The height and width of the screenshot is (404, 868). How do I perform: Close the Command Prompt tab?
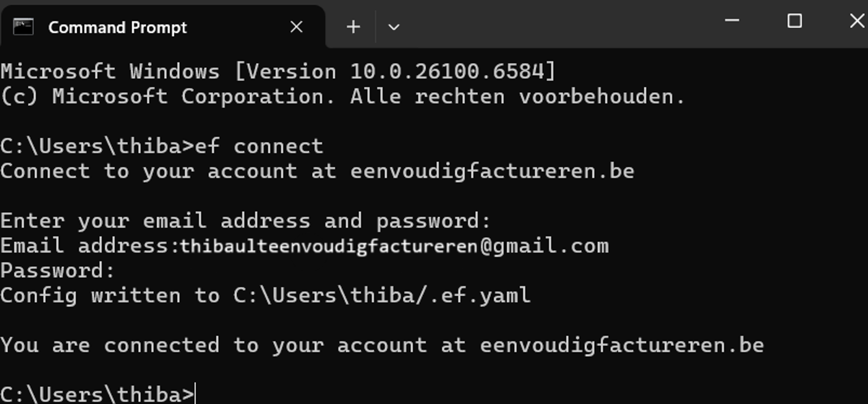(296, 27)
